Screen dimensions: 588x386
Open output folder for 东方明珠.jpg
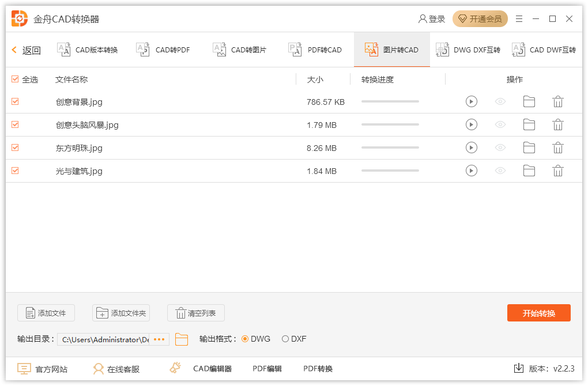pyautogui.click(x=529, y=147)
